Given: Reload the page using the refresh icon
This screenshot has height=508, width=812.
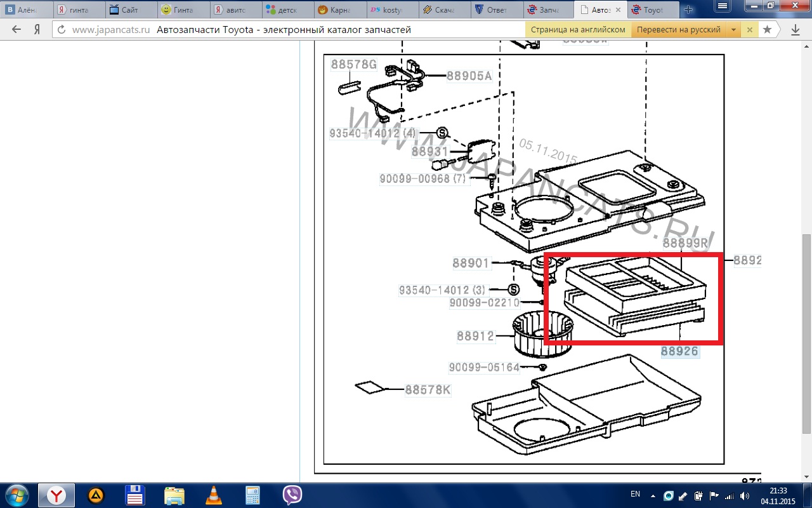Looking at the screenshot, I should (62, 30).
